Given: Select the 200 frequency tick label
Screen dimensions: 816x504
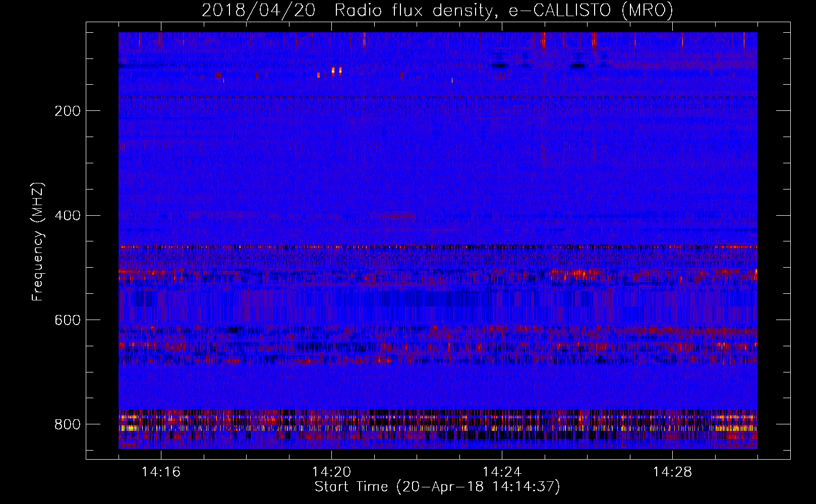Looking at the screenshot, I should [x=68, y=111].
